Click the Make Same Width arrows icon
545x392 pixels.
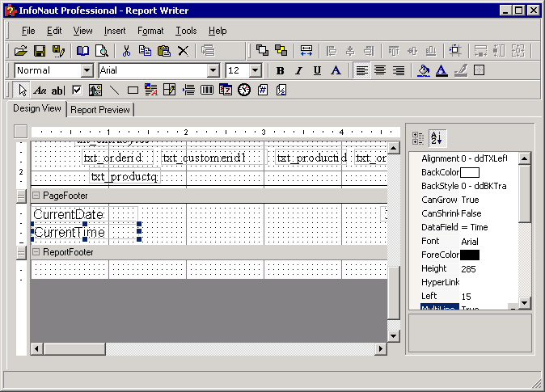[x=306, y=50]
